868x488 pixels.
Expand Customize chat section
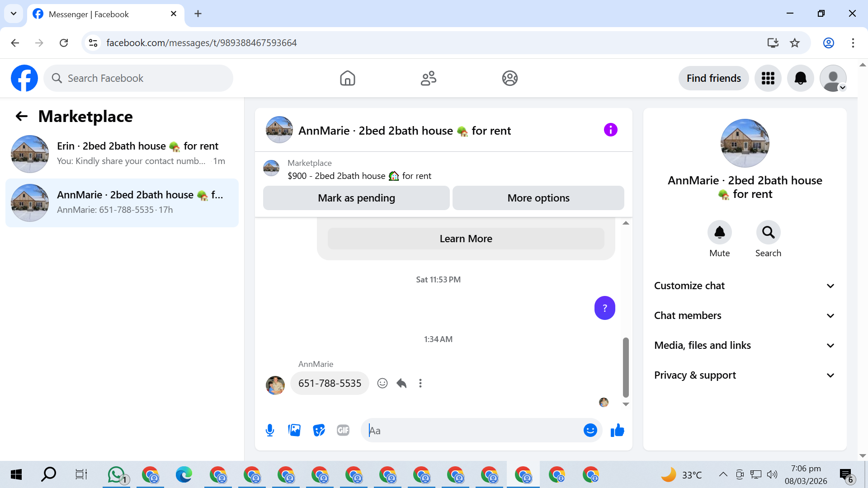[x=744, y=286]
